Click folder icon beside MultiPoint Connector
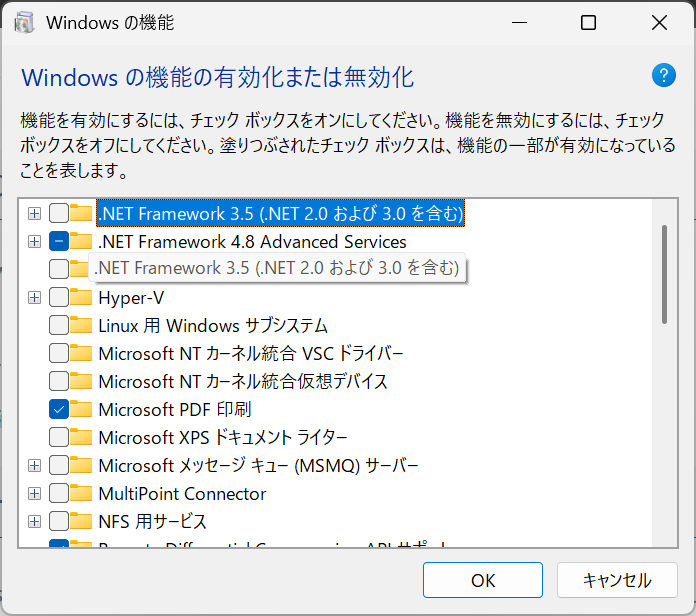The height and width of the screenshot is (616, 696). pos(81,494)
